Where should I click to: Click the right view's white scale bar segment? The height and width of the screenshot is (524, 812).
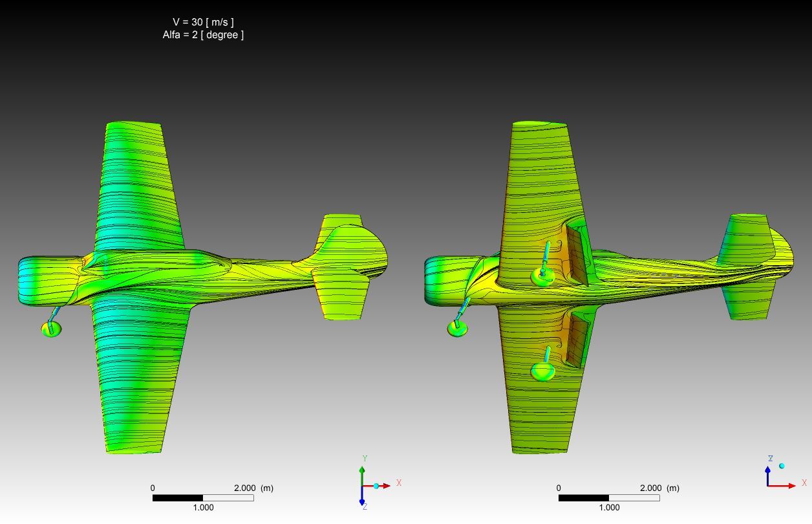[634, 498]
